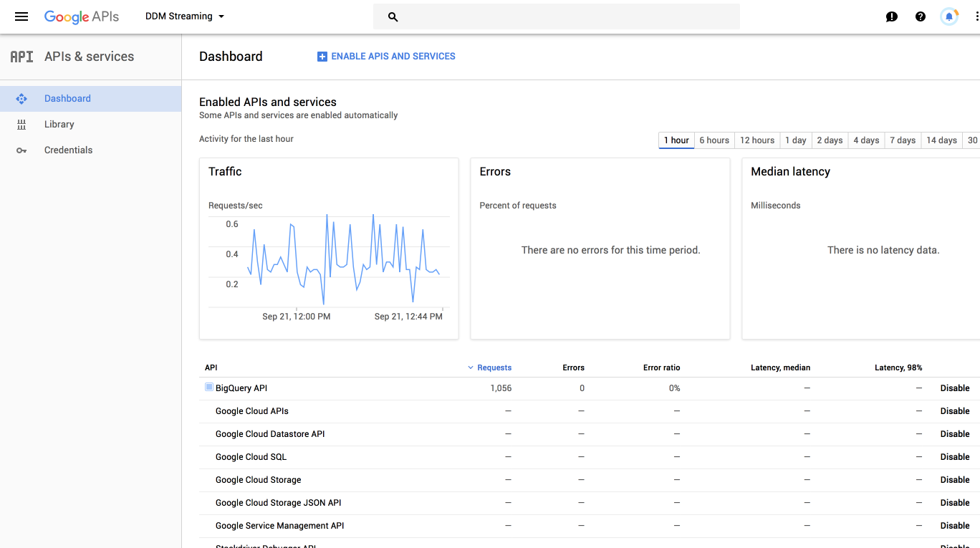The image size is (980, 548).
Task: Click the Errors column header
Action: pos(573,367)
